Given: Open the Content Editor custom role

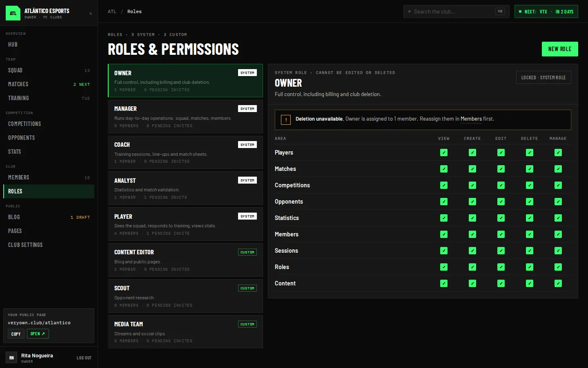Looking at the screenshot, I should click(x=185, y=260).
